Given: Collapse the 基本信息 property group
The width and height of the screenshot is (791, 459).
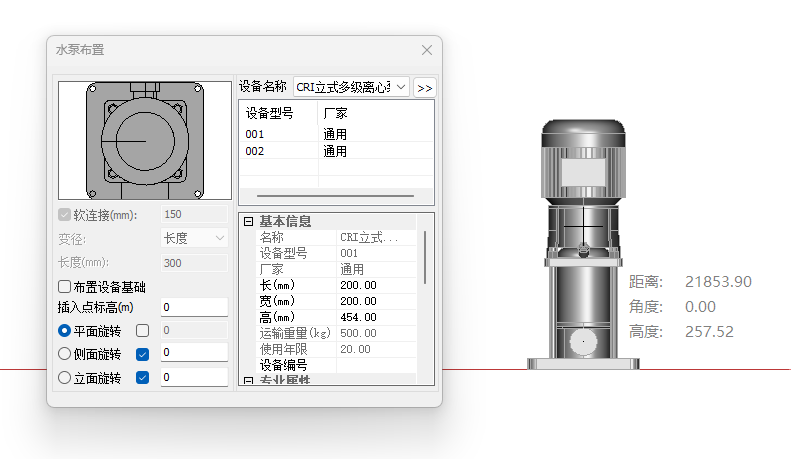Looking at the screenshot, I should (x=248, y=221).
